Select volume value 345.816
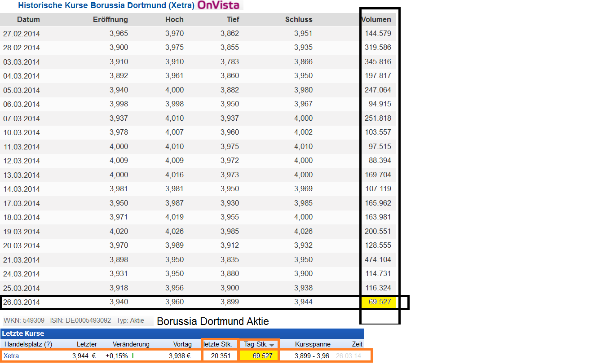The image size is (592, 364). pos(378,61)
